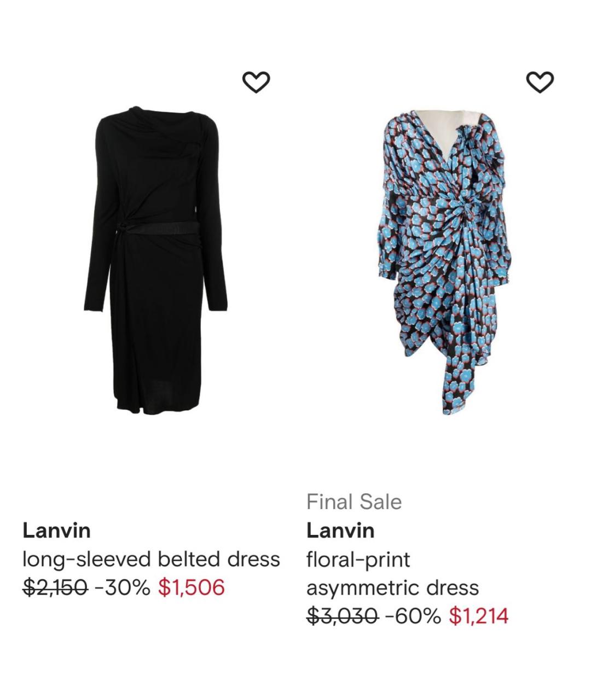The height and width of the screenshot is (700, 591).
Task: Click the crossed-out $2,150 original price
Action: 55,588
